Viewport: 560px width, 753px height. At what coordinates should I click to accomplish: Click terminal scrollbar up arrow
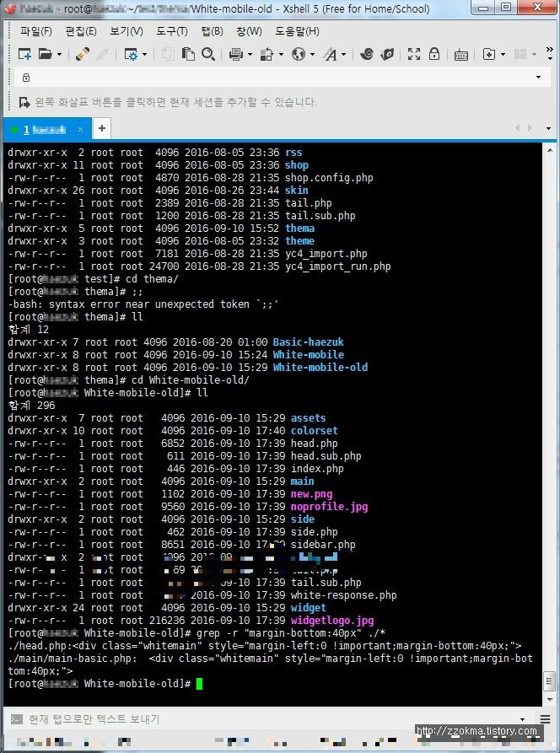pyautogui.click(x=550, y=150)
